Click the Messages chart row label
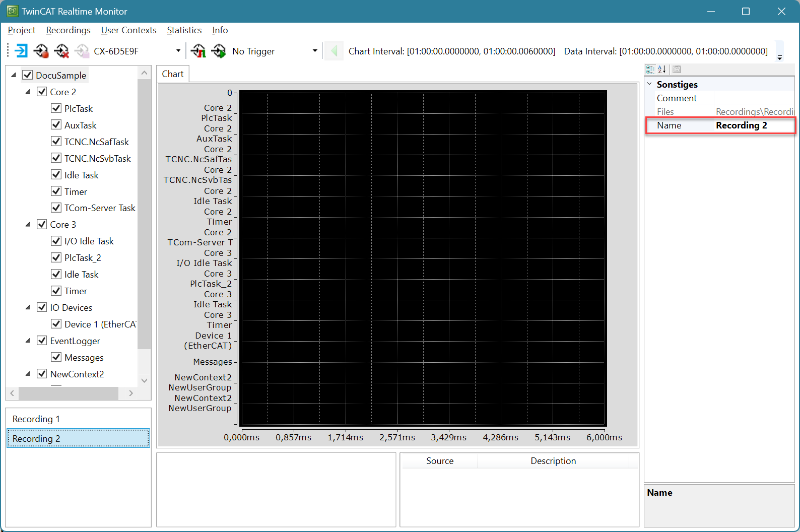 tap(213, 362)
